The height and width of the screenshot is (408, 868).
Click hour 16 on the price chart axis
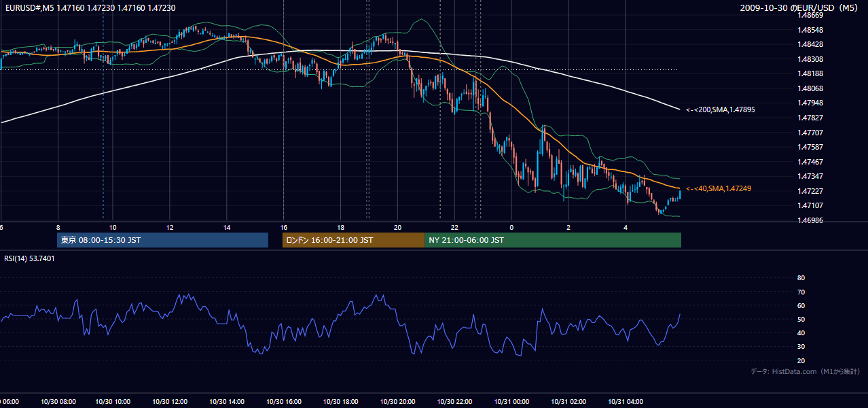(284, 227)
